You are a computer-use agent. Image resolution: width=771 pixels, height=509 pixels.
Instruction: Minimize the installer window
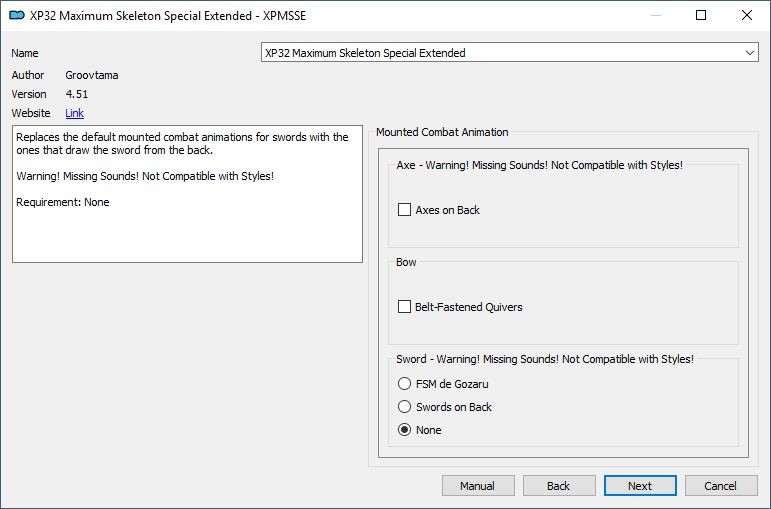656,15
